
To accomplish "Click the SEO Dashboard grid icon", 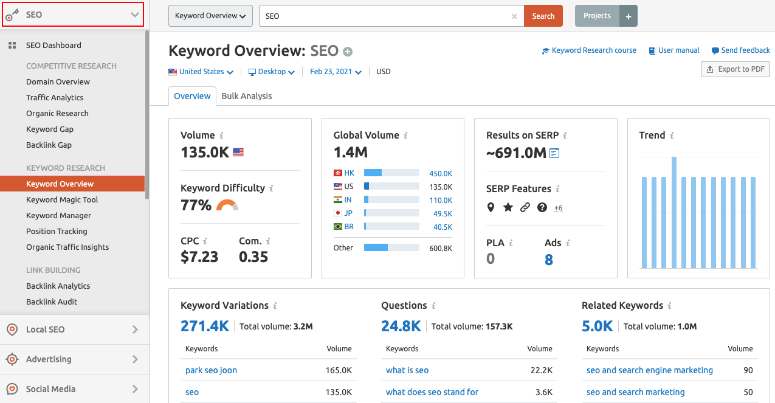I will coord(12,45).
